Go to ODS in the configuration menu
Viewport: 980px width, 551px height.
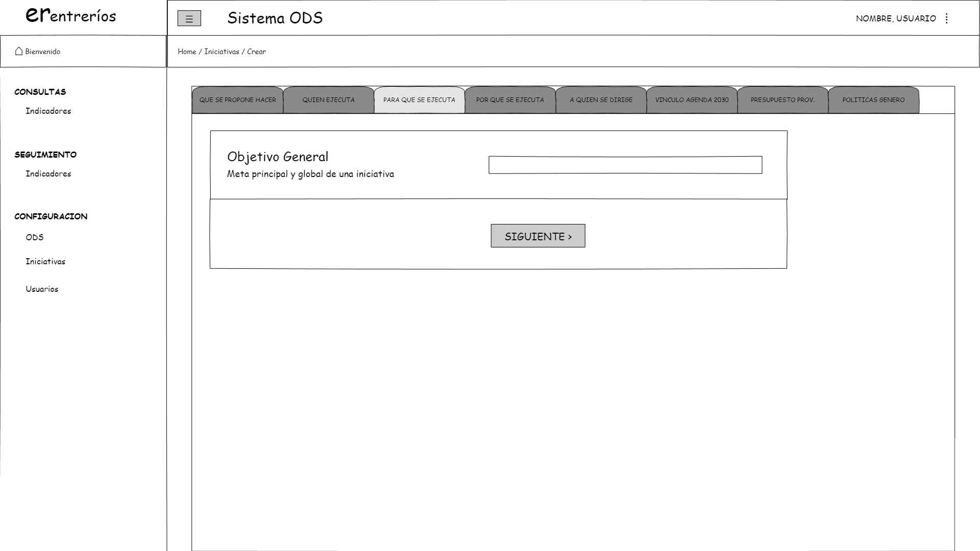point(35,237)
